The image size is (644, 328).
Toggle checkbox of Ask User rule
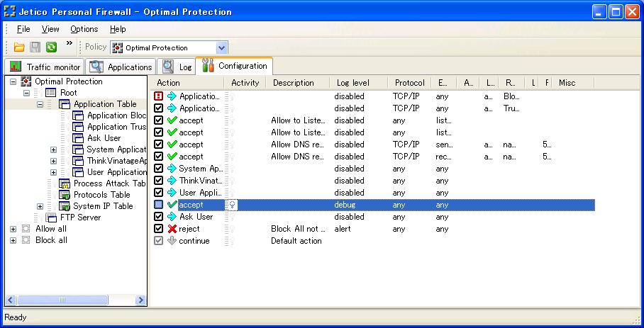pos(159,217)
